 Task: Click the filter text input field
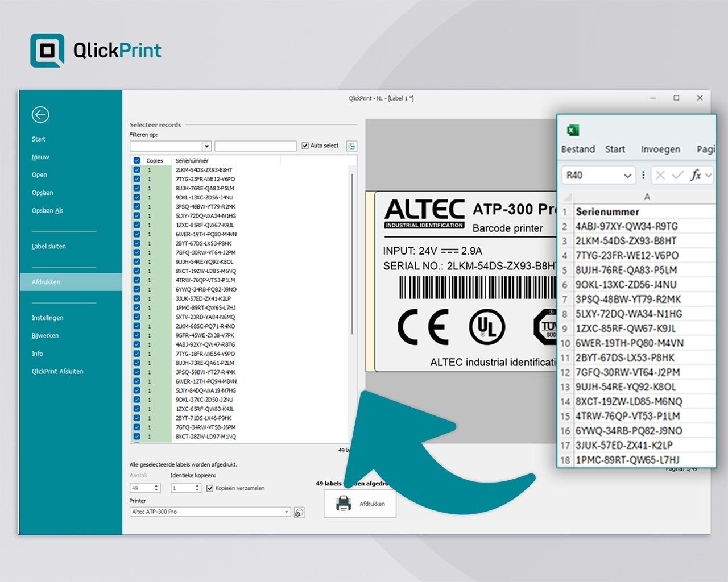pos(255,146)
